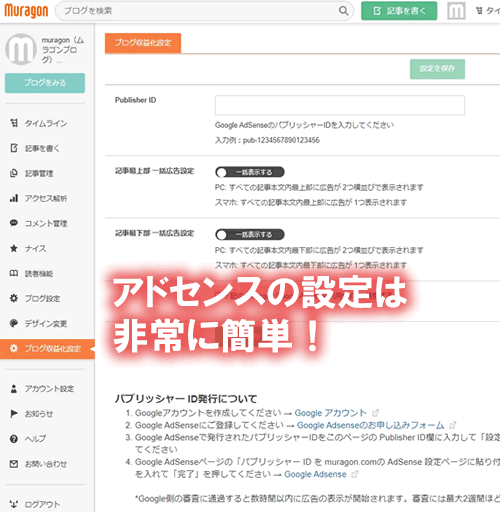
Task: Click the 読者機能 book icon
Action: [14, 273]
